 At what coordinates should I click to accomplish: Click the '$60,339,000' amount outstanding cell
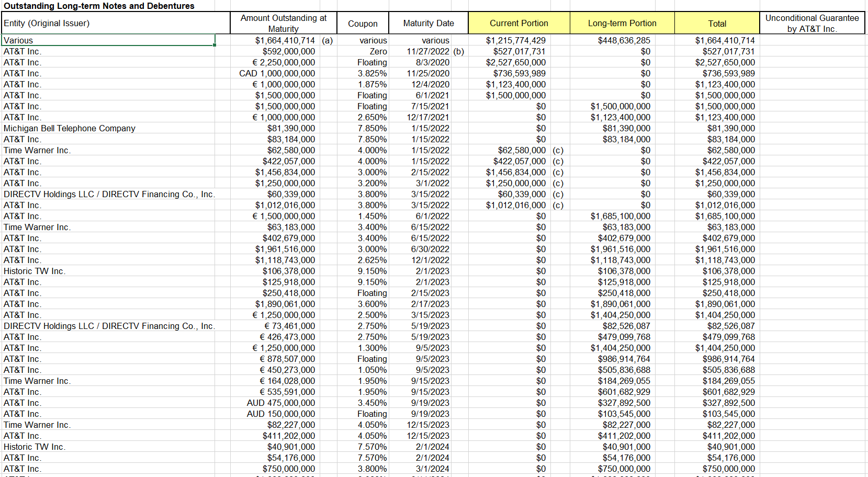coord(275,194)
